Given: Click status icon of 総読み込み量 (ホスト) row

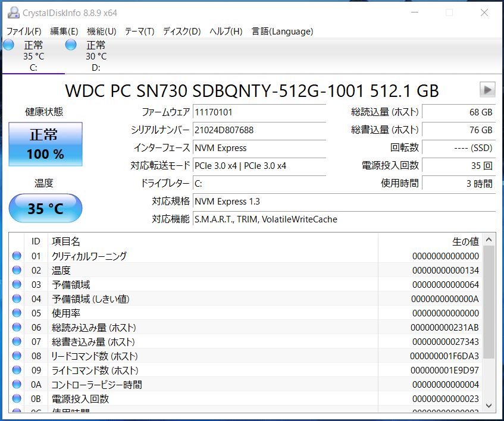Looking at the screenshot, I should [x=17, y=327].
